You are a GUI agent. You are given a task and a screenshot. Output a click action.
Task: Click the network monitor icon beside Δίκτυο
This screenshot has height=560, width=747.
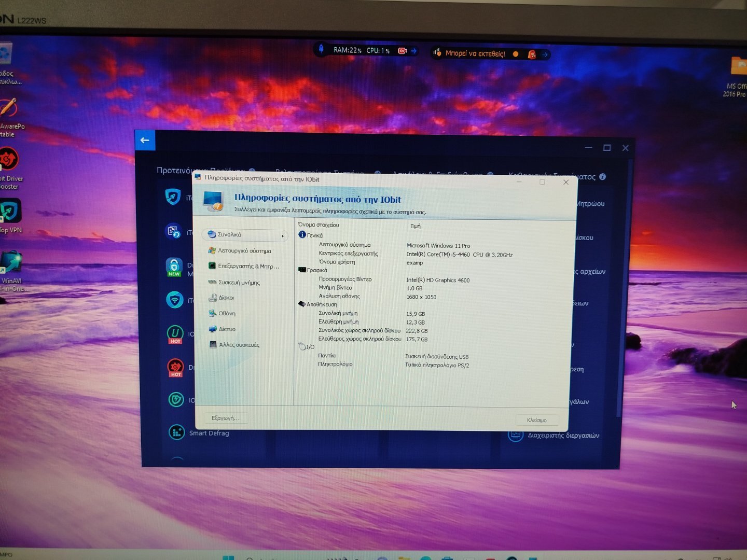click(213, 329)
